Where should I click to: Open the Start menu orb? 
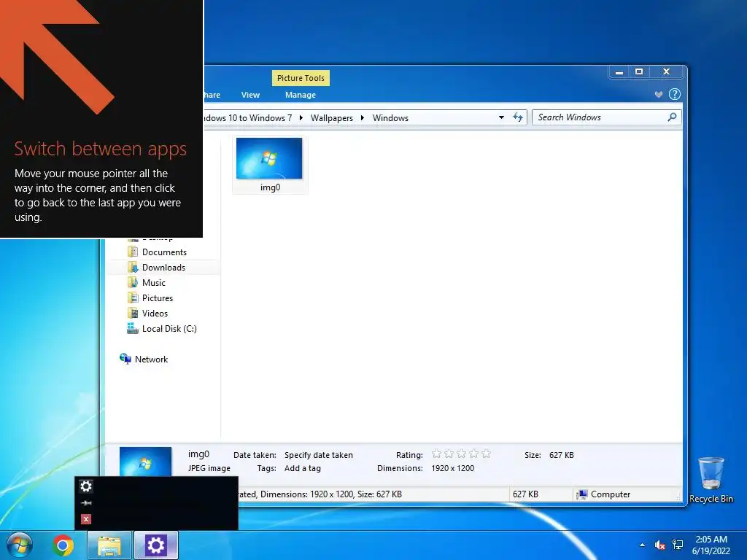(x=19, y=545)
